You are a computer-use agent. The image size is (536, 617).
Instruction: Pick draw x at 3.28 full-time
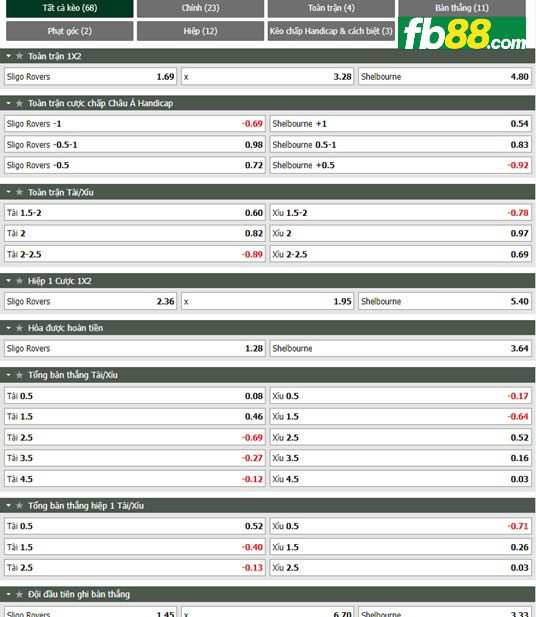click(x=267, y=77)
